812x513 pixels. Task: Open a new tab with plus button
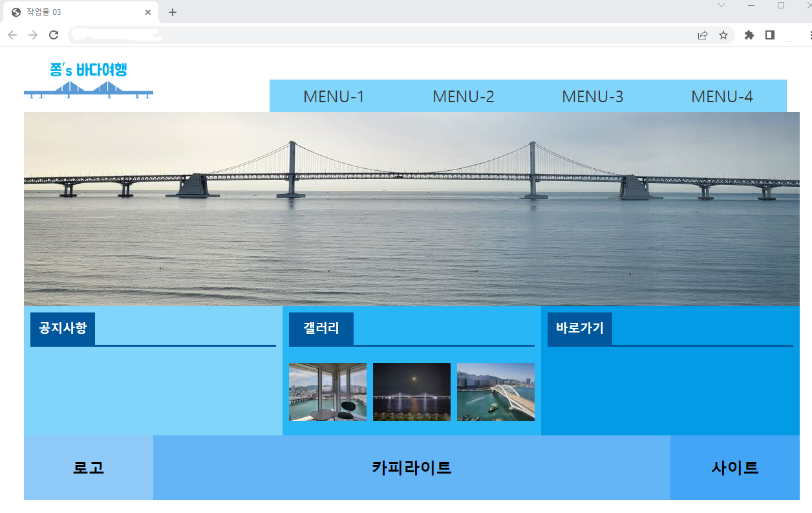[x=173, y=12]
